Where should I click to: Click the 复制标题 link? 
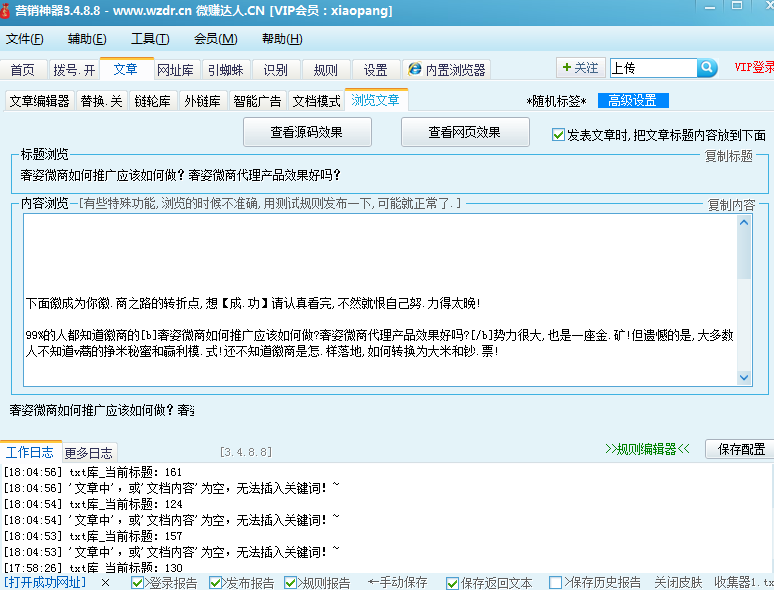tap(729, 156)
